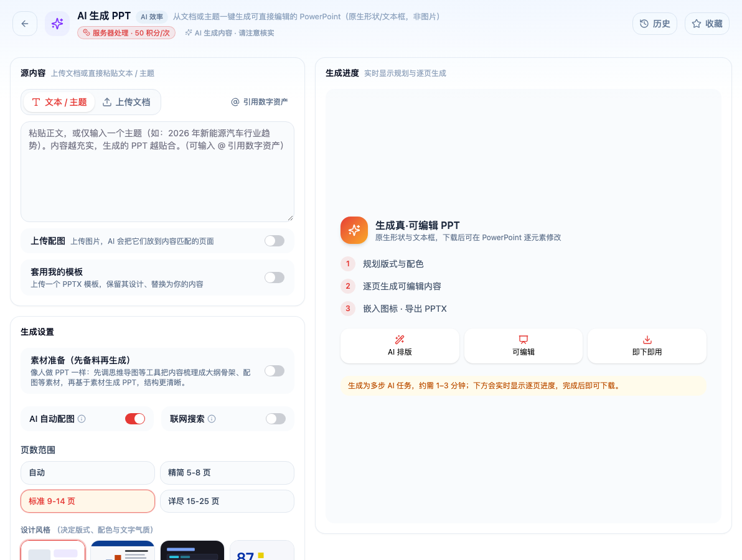Image resolution: width=742 pixels, height=560 pixels.
Task: Click the 生成进度 heading
Action: [x=342, y=73]
